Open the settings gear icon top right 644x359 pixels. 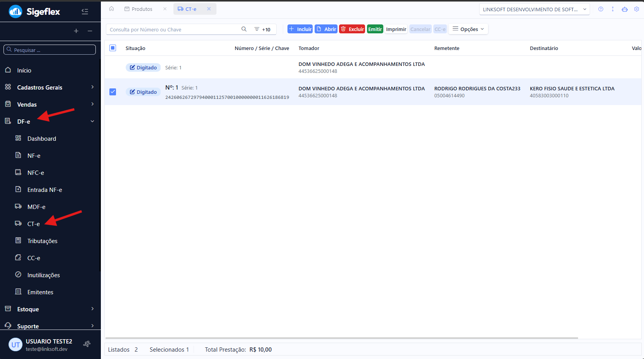[637, 9]
